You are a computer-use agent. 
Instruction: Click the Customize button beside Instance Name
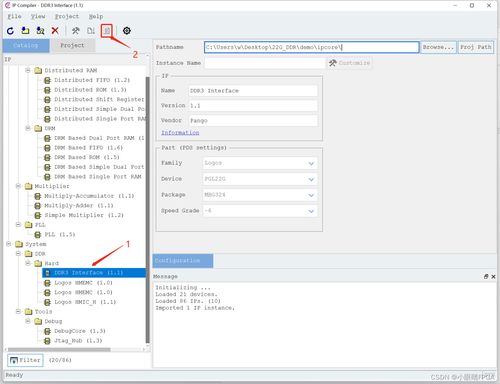[350, 63]
